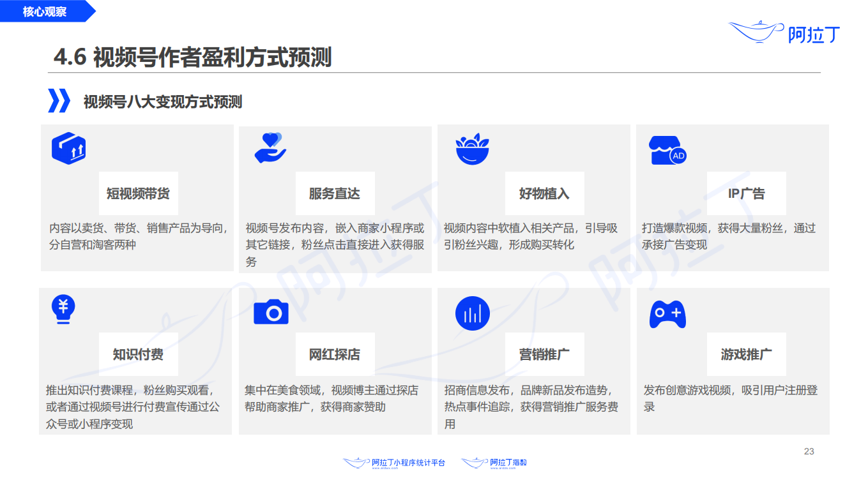Click the yen lightbulb icon above 知识付费
The image size is (868, 487).
click(x=63, y=311)
